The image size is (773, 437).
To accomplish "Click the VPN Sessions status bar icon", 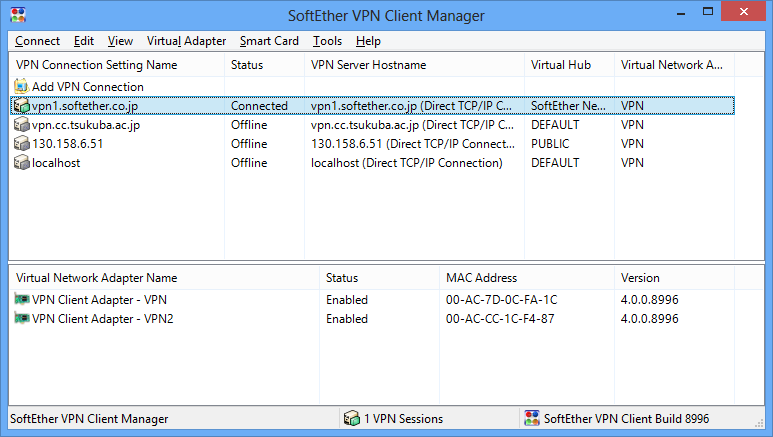I will 351,419.
